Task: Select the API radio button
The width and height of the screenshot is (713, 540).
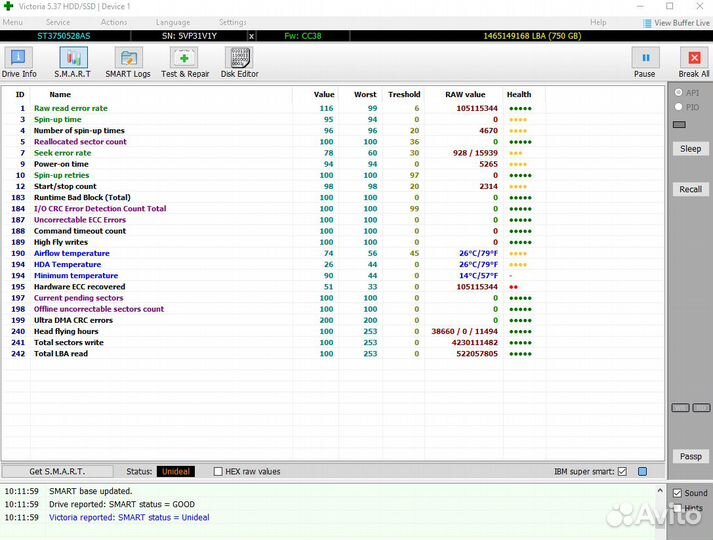Action: point(679,93)
